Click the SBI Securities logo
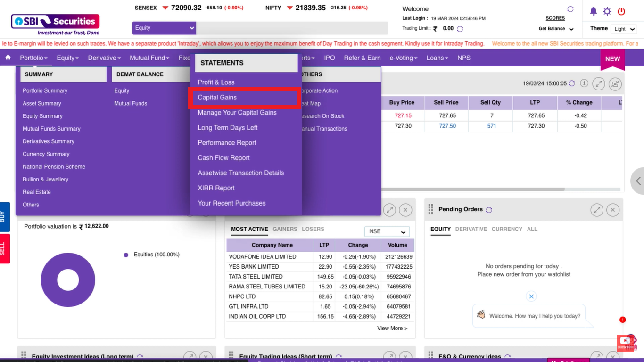The height and width of the screenshot is (362, 644). [x=55, y=24]
